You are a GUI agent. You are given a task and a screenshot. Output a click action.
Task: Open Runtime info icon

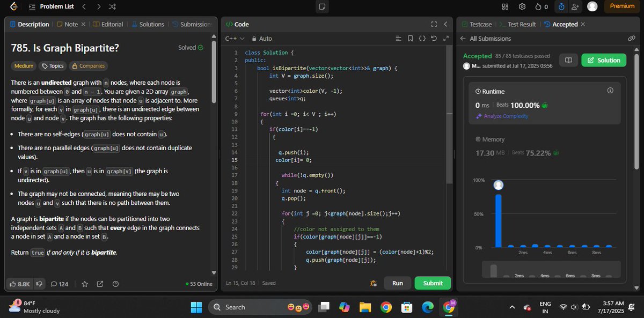(x=610, y=91)
